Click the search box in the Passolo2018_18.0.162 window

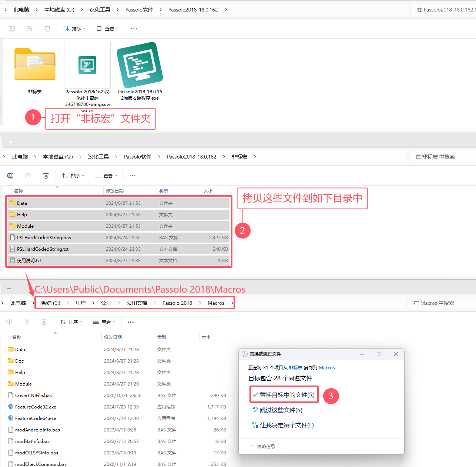444,10
